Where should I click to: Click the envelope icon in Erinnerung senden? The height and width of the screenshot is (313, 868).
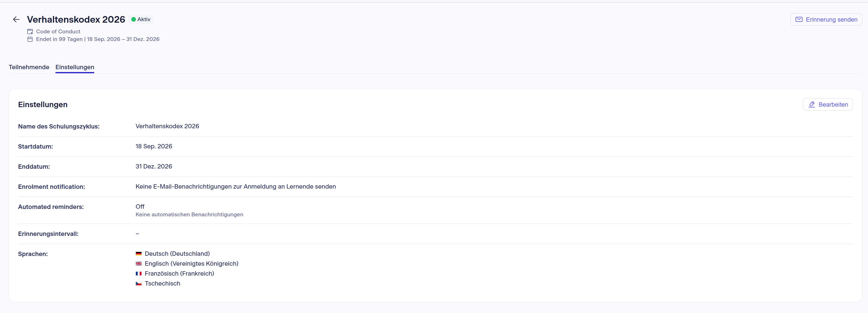coord(799,20)
